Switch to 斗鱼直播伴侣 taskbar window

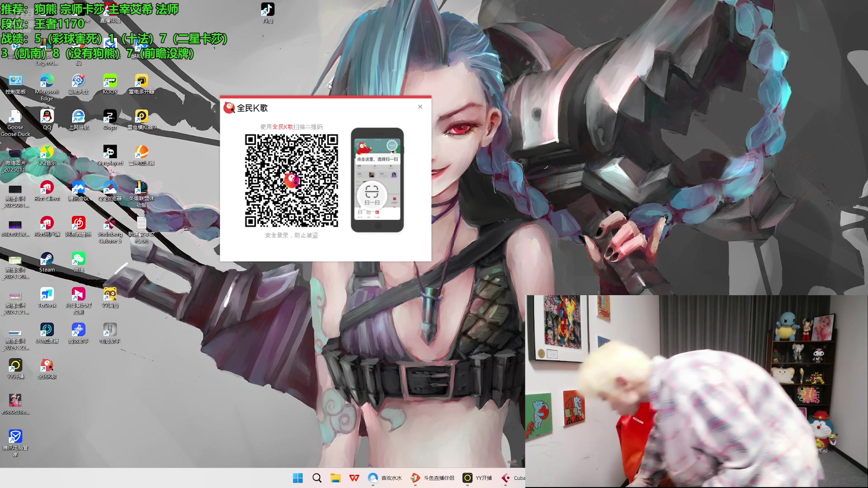[433, 478]
